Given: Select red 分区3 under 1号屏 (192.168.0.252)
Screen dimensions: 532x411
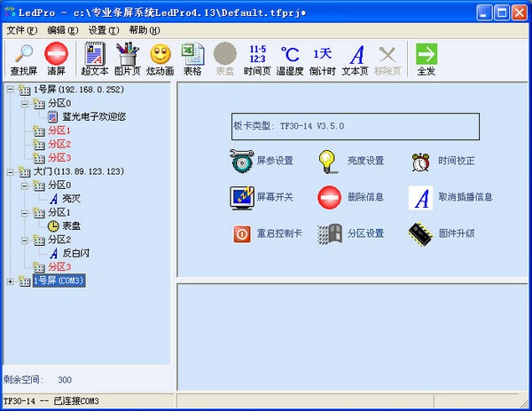Looking at the screenshot, I should (x=59, y=158).
